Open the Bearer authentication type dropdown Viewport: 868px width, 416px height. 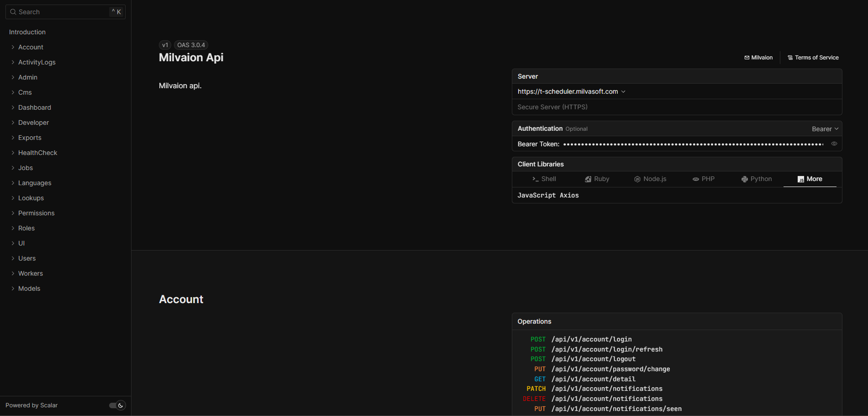825,128
